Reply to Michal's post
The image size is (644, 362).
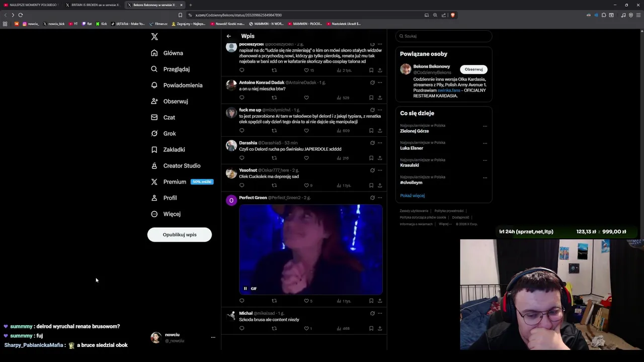click(x=242, y=328)
